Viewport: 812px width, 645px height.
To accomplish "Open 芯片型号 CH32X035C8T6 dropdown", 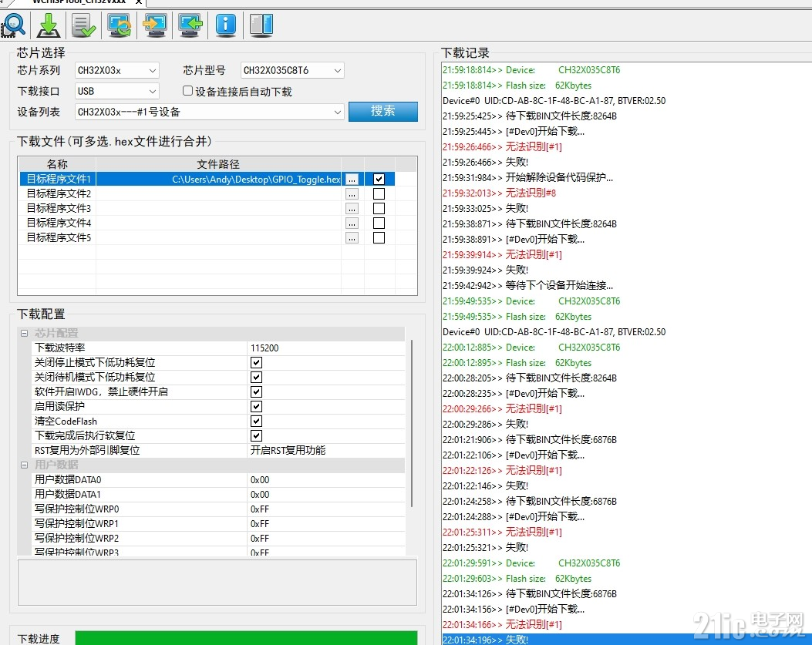I will [x=292, y=70].
